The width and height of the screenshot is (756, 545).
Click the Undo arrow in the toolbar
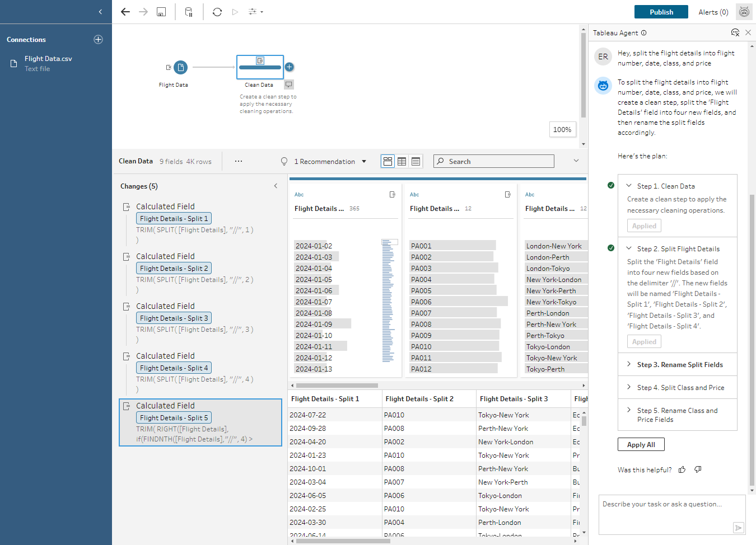[x=125, y=11]
